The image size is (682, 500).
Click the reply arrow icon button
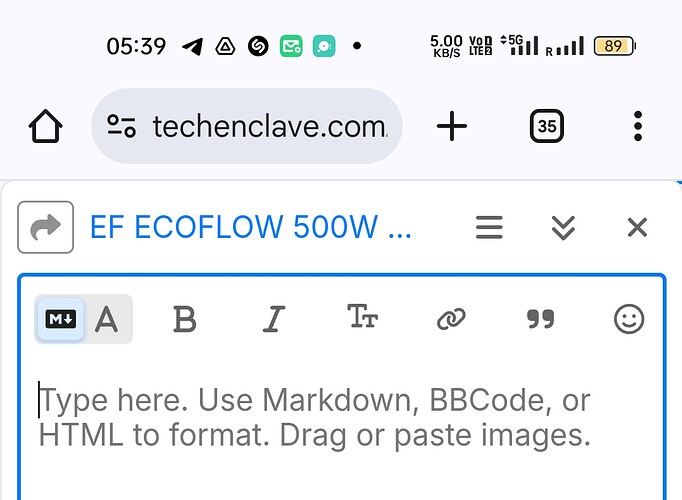46,227
